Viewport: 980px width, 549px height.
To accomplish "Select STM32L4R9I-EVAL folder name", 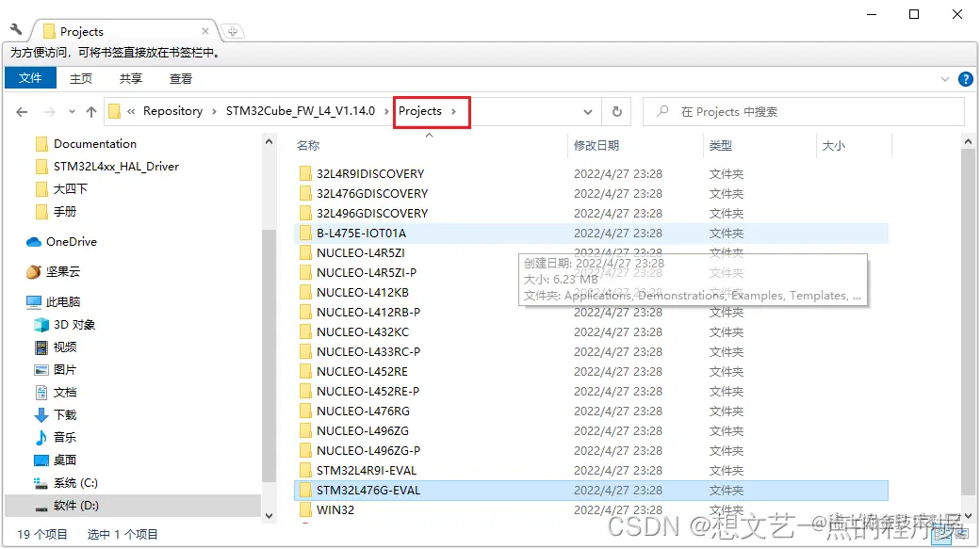I will tap(367, 470).
